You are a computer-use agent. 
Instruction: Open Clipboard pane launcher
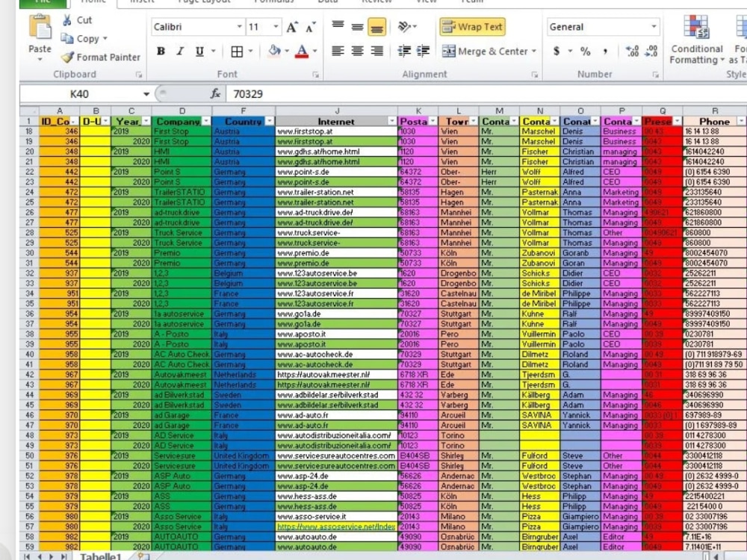coord(139,75)
